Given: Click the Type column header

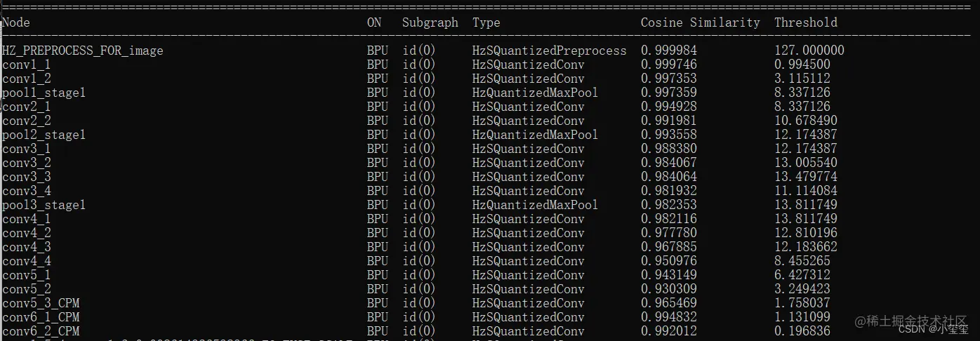Looking at the screenshot, I should (x=486, y=23).
